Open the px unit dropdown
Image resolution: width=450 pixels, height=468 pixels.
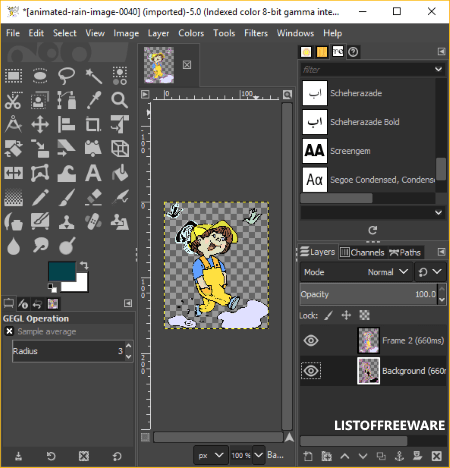click(211, 455)
